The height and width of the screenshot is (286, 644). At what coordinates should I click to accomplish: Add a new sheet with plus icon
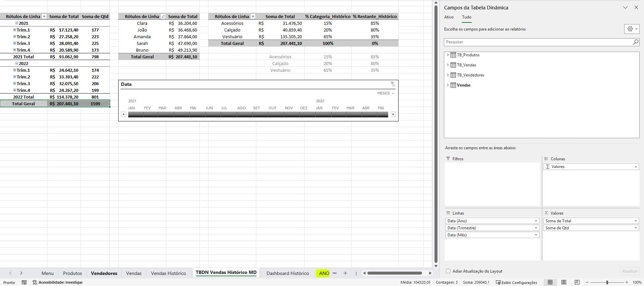pos(345,273)
